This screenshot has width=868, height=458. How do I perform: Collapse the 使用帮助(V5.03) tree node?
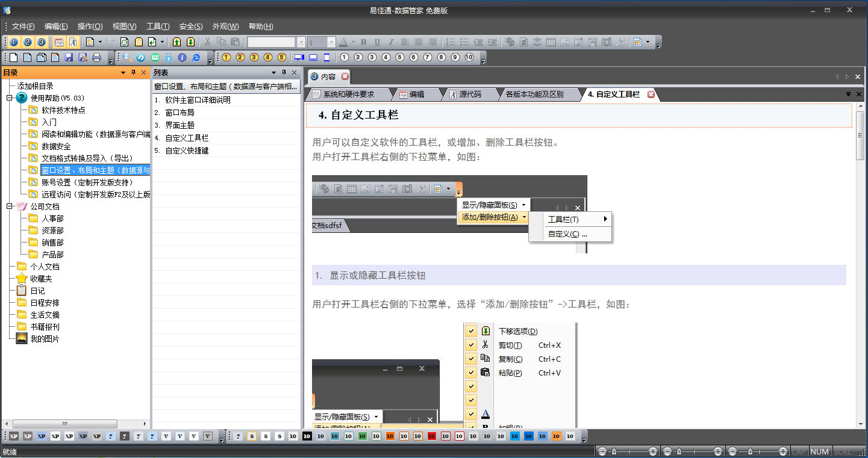(x=8, y=98)
